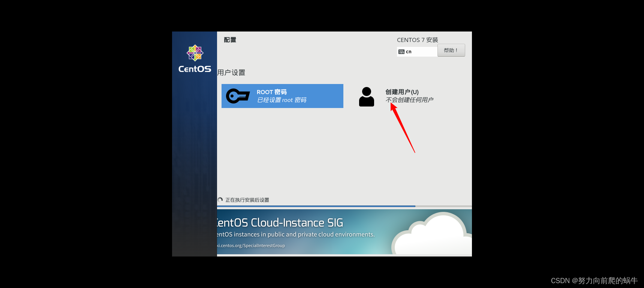Click the public and private cloud description
644x288 pixels.
point(296,234)
